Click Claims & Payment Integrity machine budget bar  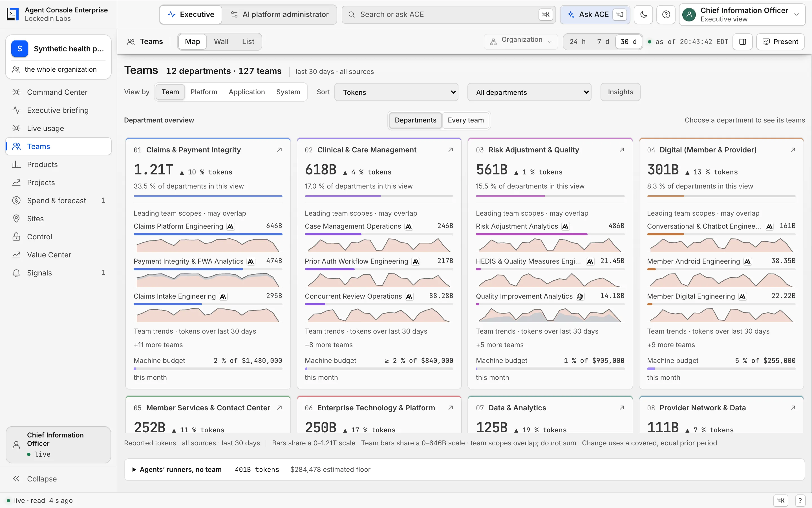coord(208,369)
